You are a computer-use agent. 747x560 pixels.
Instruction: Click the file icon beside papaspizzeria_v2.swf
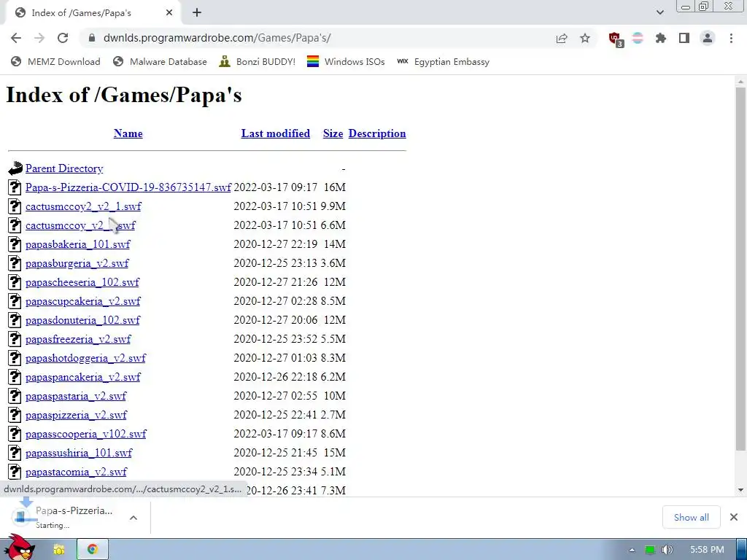pyautogui.click(x=15, y=415)
